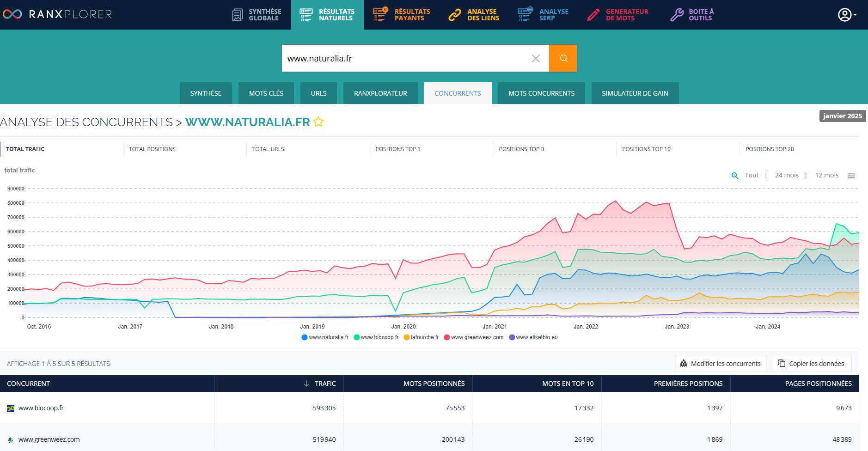Open Boîte à Outils menu
This screenshot has width=868, height=451.
click(692, 15)
